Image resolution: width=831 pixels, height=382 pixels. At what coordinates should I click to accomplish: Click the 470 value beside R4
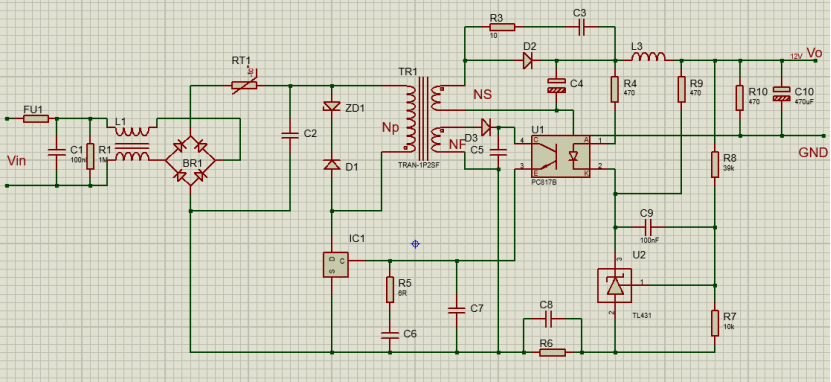coord(630,93)
